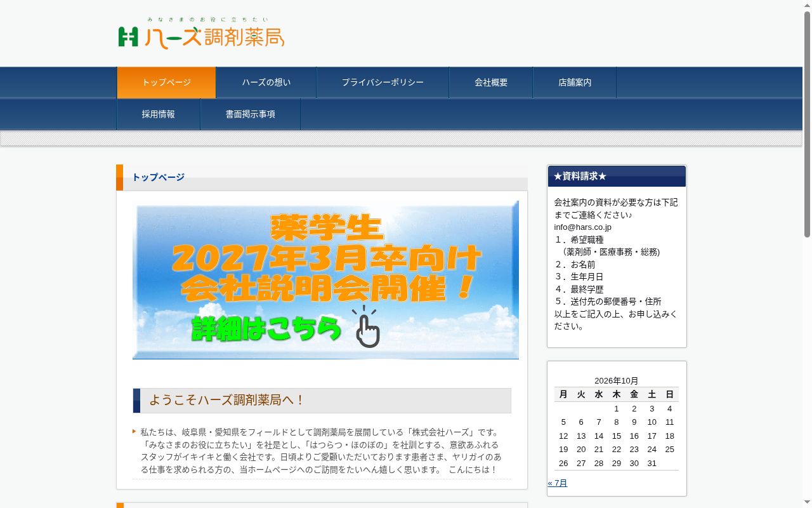Click calendar date 31
The width and height of the screenshot is (812, 508).
pos(652,464)
